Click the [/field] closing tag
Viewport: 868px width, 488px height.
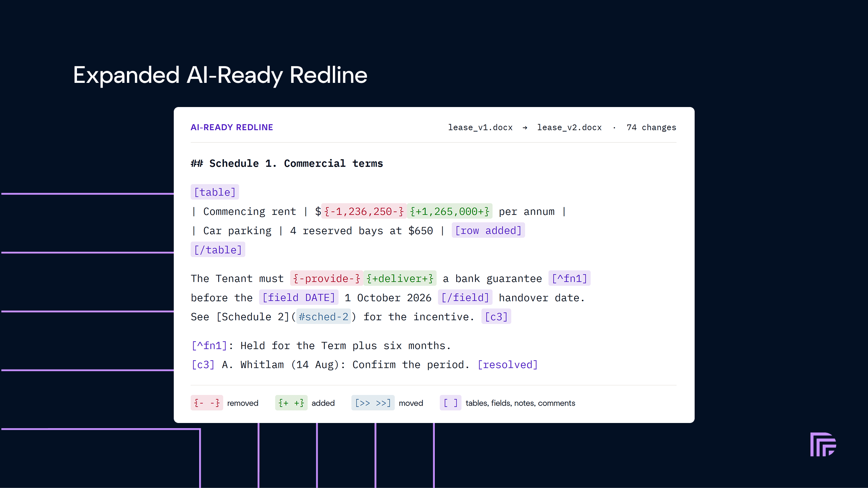point(465,297)
